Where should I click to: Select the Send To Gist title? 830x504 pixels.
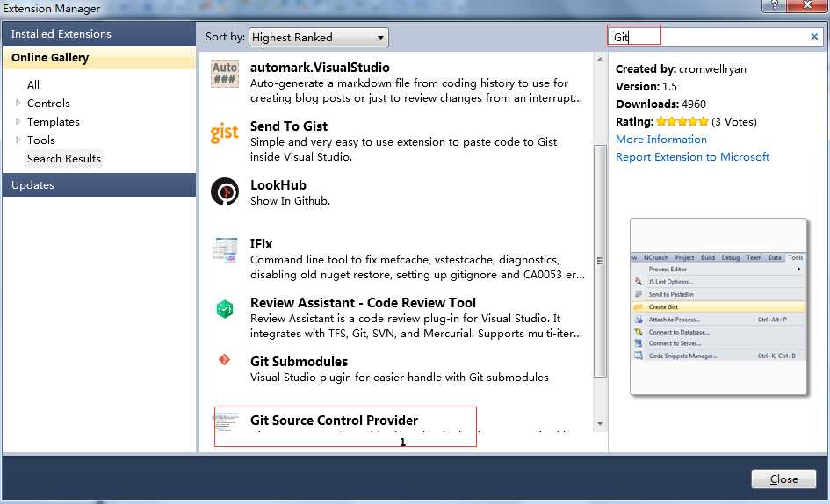[x=289, y=126]
